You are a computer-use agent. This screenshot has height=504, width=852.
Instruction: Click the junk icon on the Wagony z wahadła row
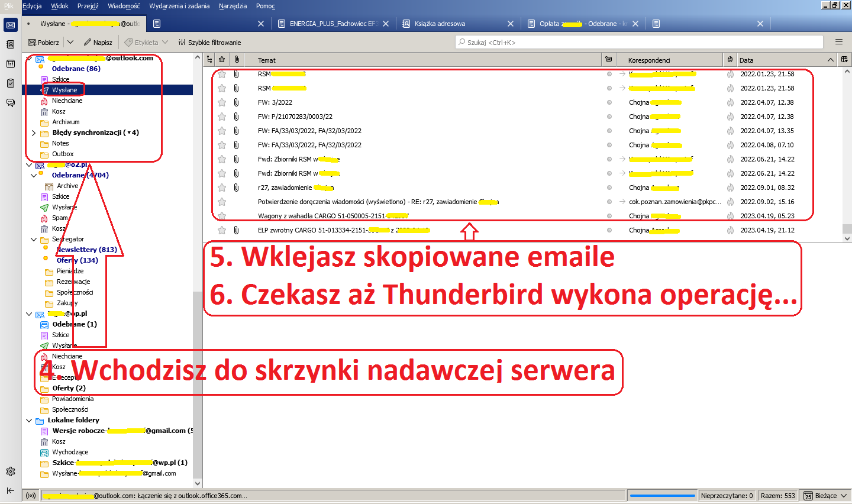(730, 216)
